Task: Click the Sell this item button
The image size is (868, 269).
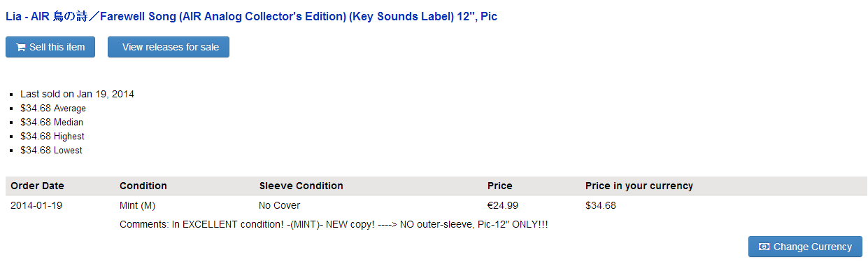Action: (50, 47)
